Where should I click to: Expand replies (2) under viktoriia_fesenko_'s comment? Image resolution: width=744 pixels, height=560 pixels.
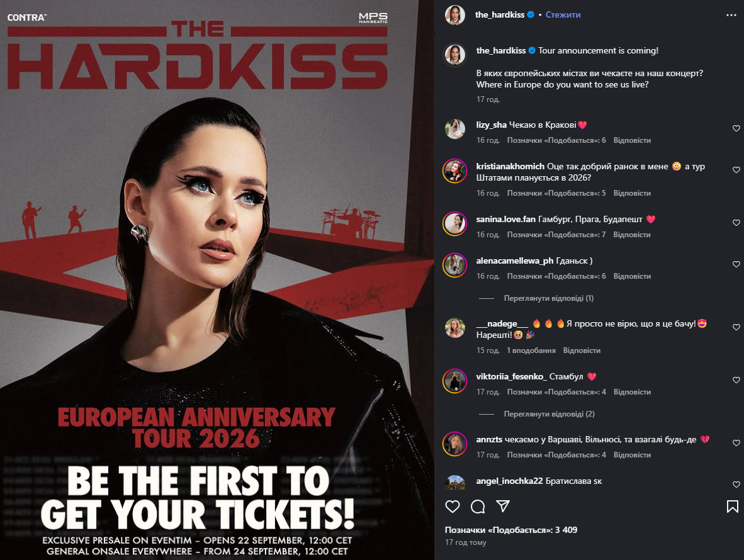(549, 414)
